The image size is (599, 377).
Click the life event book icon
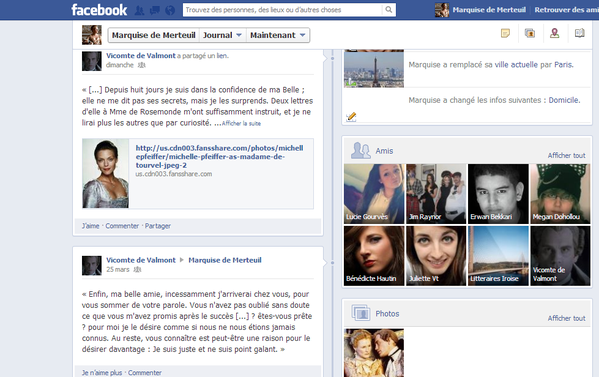[x=580, y=34]
